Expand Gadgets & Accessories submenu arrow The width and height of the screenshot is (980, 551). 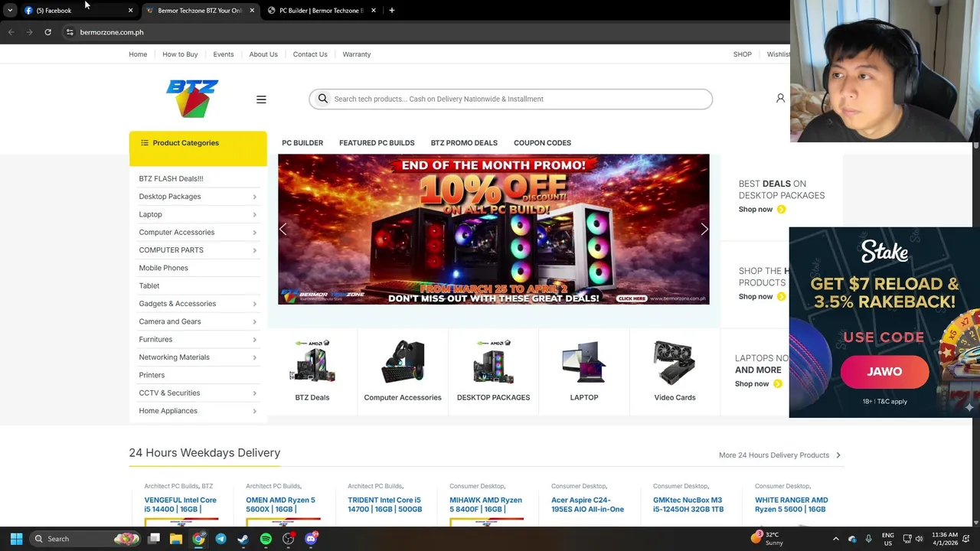pos(254,304)
